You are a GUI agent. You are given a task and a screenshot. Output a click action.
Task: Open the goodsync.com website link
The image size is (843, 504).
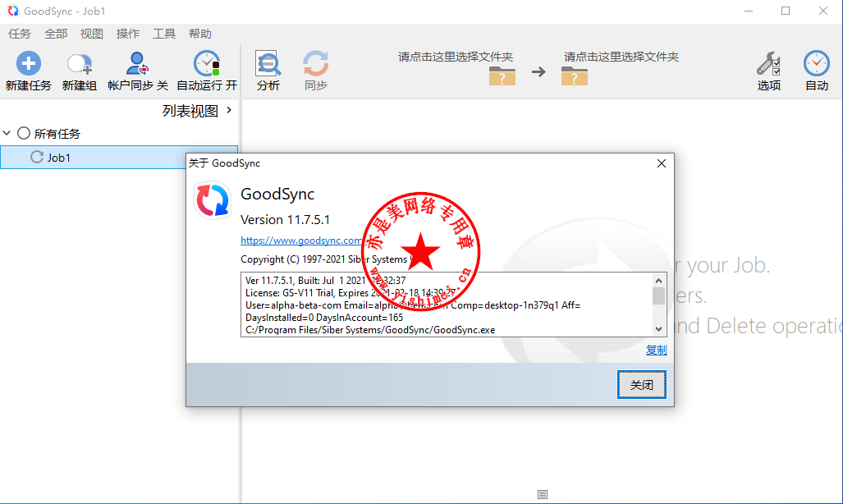tap(301, 241)
